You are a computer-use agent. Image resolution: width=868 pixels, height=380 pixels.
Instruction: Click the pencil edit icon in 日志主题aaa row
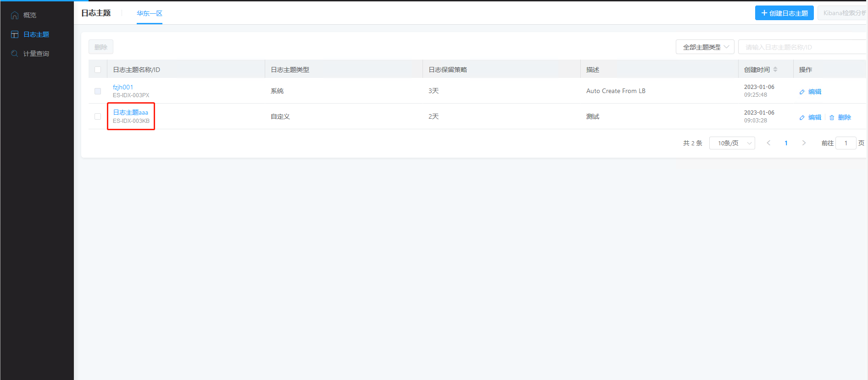tap(802, 117)
